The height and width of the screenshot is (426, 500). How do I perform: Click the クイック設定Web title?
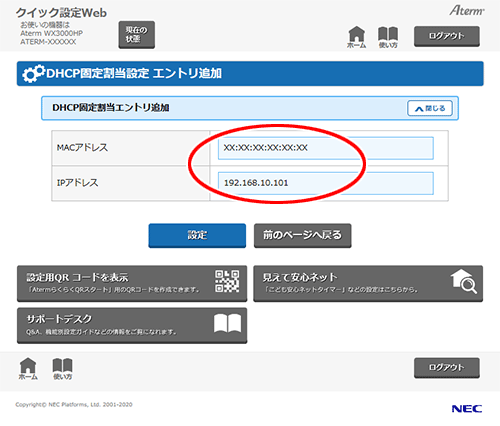coord(61,13)
